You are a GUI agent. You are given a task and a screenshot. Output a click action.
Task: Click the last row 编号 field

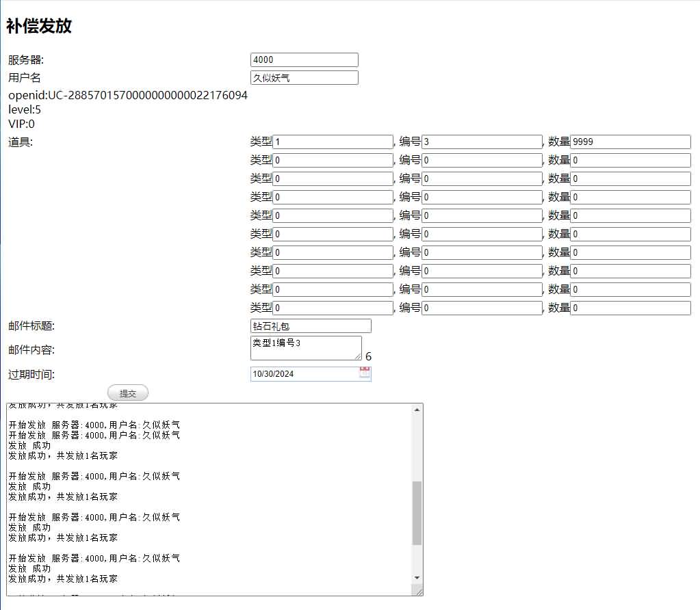pyautogui.click(x=482, y=308)
